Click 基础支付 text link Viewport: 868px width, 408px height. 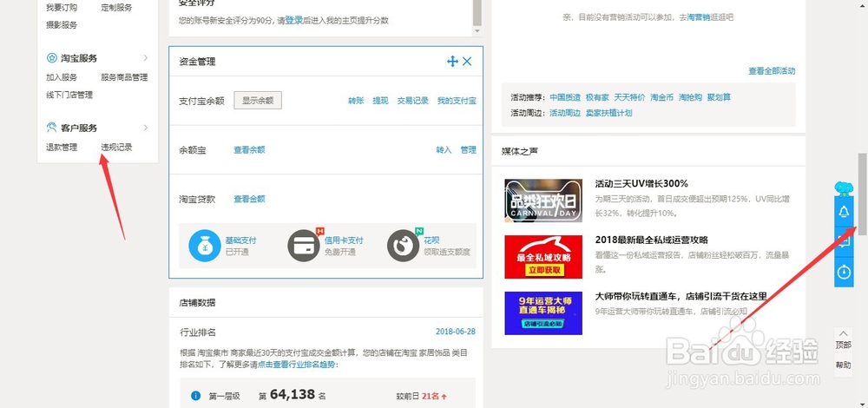click(x=240, y=240)
